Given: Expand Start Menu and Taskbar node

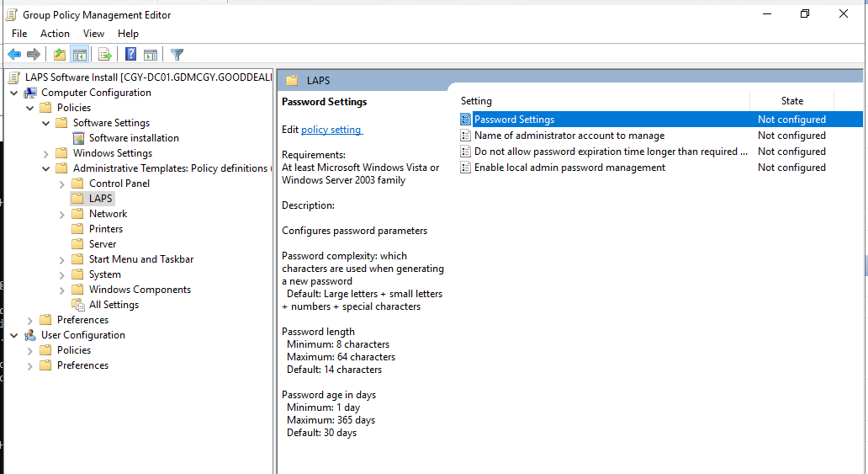Looking at the screenshot, I should pyautogui.click(x=62, y=260).
